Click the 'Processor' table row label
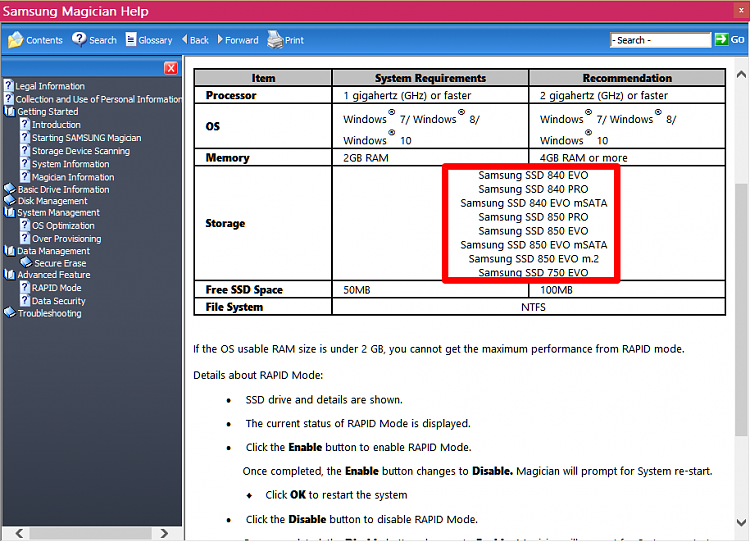The image size is (750, 542). click(231, 96)
